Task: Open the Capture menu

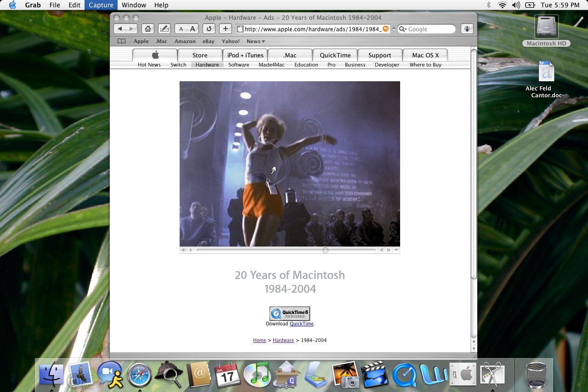Action: (x=101, y=5)
